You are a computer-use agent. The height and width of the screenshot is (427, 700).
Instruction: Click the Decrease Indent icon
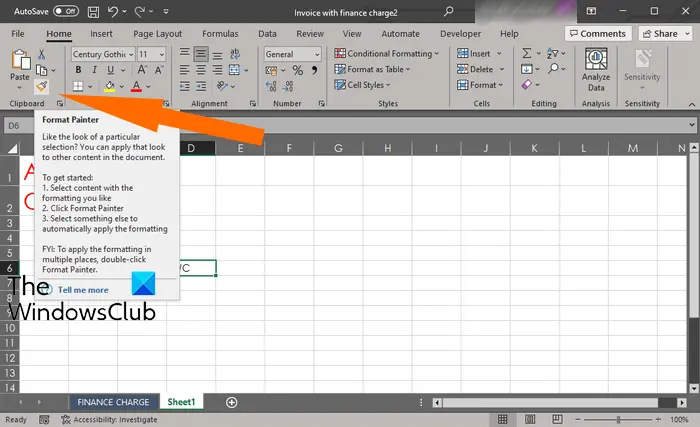click(x=185, y=86)
